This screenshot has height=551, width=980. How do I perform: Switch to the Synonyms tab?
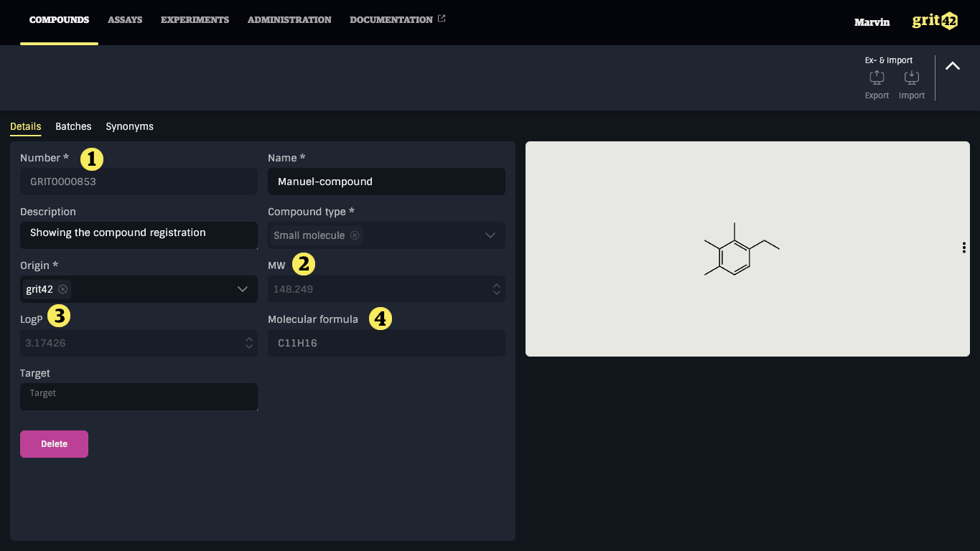pyautogui.click(x=129, y=126)
